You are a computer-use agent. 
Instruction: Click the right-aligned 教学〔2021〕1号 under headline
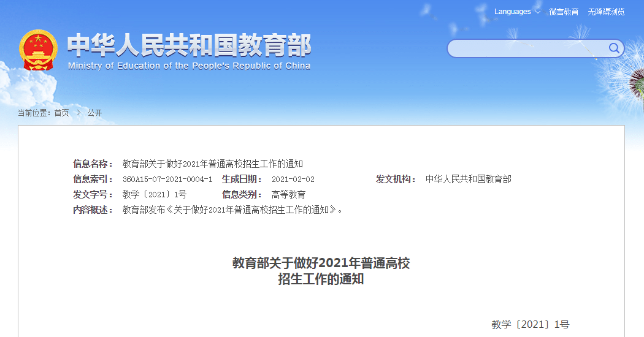tap(531, 324)
